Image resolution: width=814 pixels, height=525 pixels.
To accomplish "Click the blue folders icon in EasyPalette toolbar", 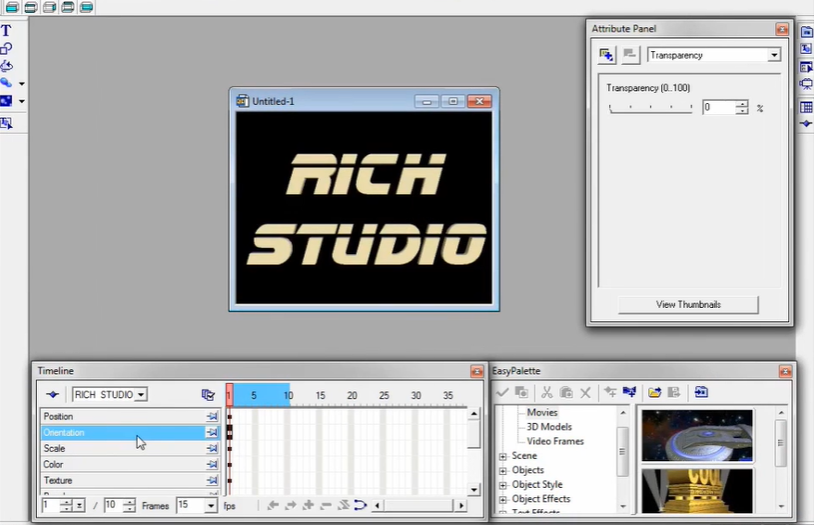I will click(629, 393).
